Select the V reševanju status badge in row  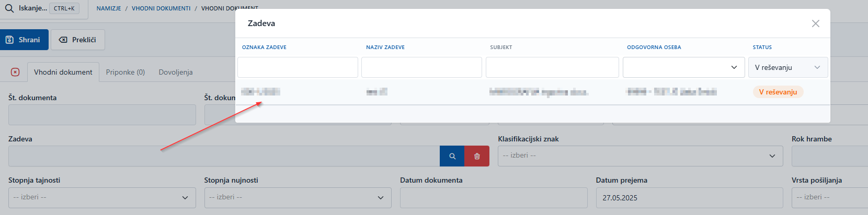point(778,92)
